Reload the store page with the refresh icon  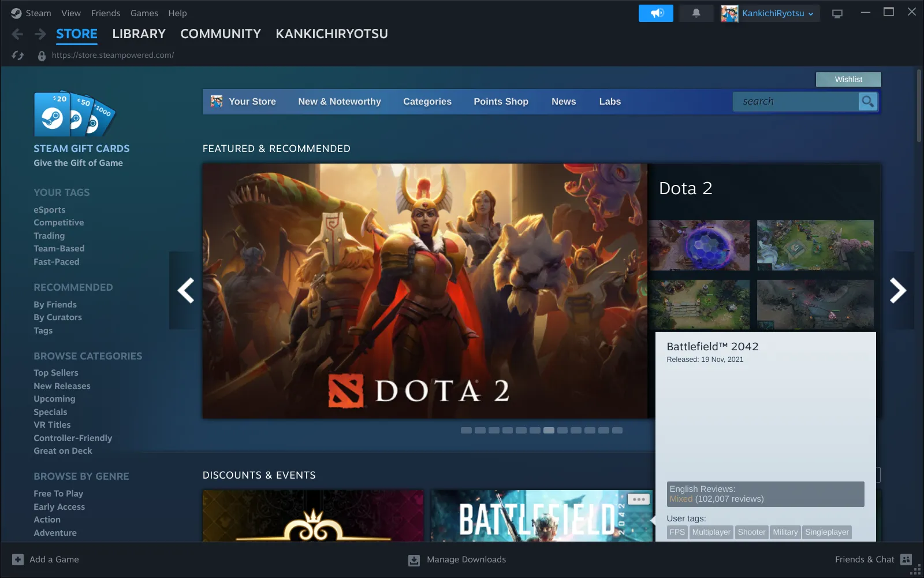click(x=18, y=55)
